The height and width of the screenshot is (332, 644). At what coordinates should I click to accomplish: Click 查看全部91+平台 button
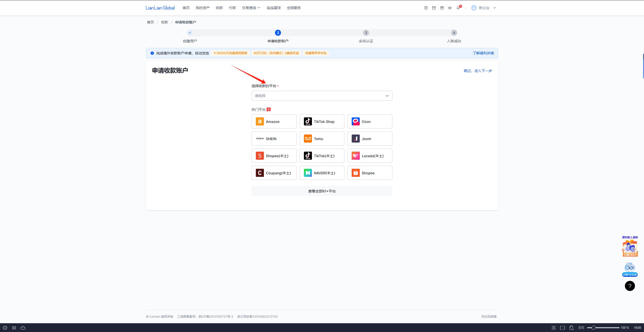(x=322, y=191)
